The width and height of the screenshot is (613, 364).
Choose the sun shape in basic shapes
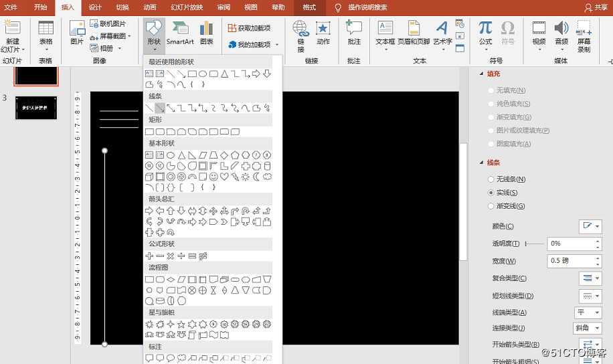click(246, 177)
